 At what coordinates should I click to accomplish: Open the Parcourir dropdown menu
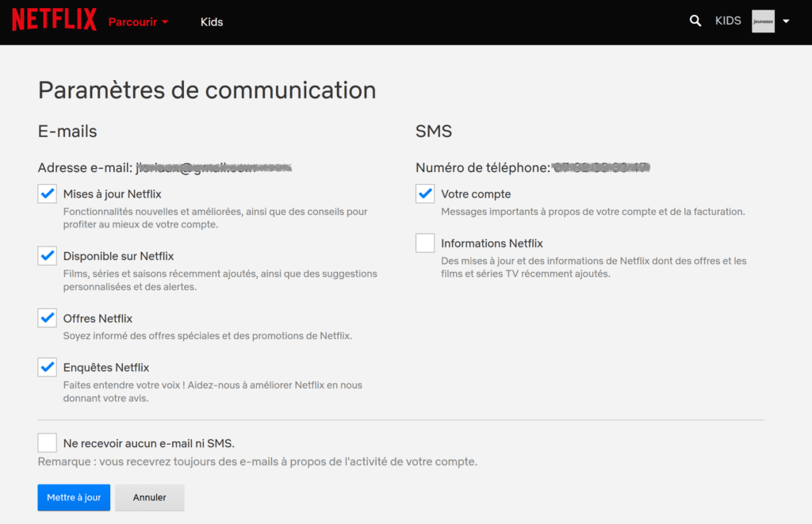(x=138, y=21)
